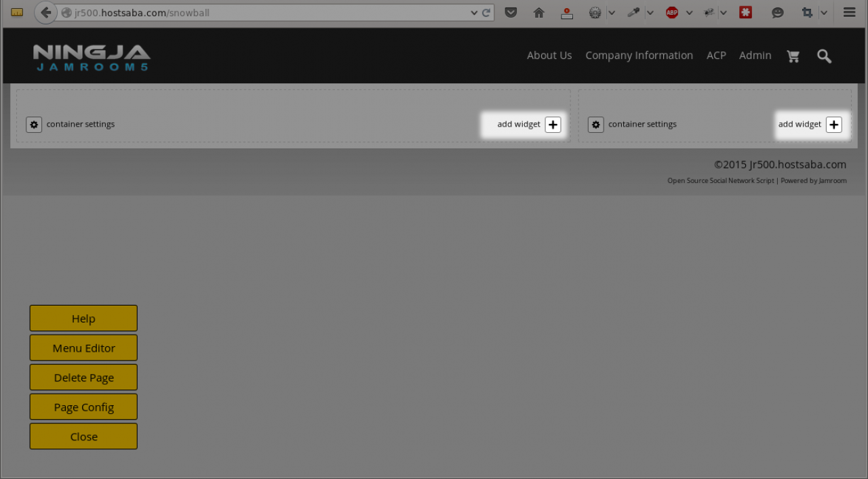Click the Firebug bug icon

point(709,12)
